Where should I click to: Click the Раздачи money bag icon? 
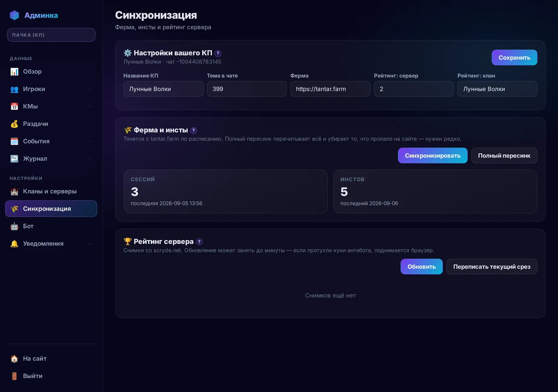pos(14,124)
